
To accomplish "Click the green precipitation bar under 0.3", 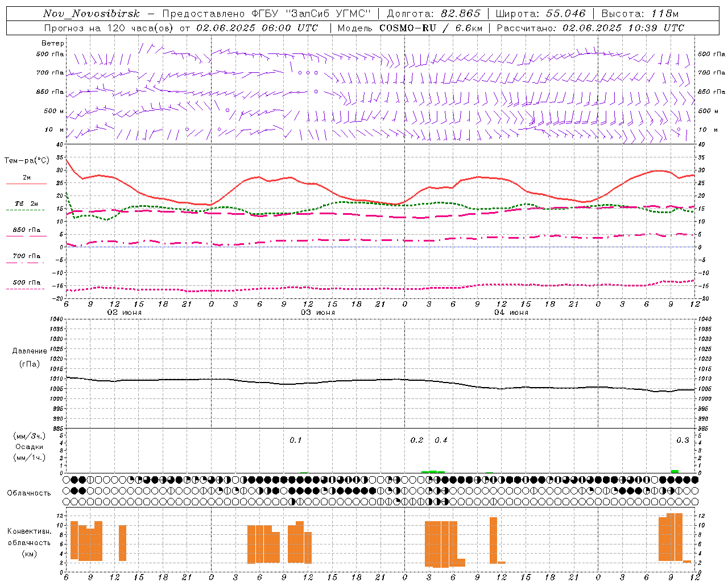I will click(675, 471).
